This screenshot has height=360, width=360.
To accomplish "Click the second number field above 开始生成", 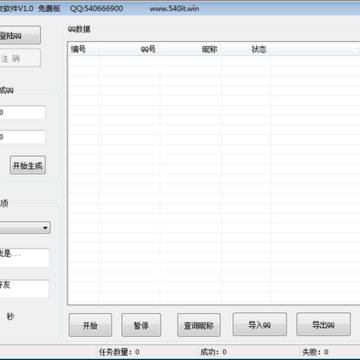I will (22, 137).
